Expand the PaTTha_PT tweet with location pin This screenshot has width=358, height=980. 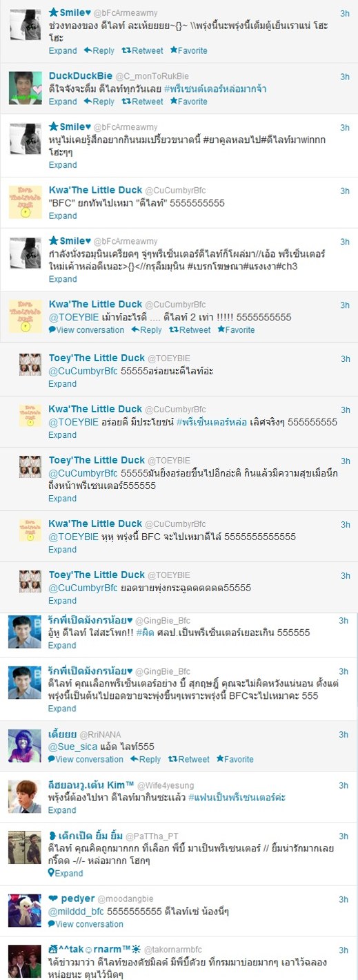(x=66, y=873)
